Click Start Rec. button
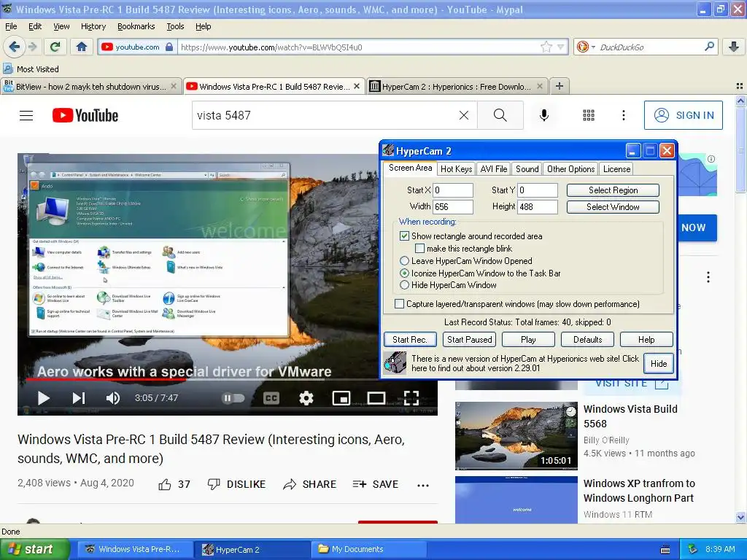747x560 pixels. tap(410, 340)
